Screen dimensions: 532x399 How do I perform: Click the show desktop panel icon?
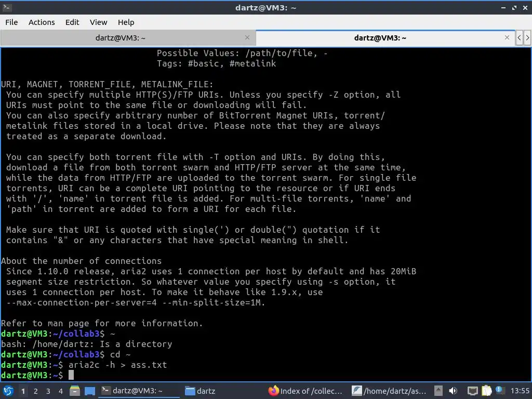(89, 391)
